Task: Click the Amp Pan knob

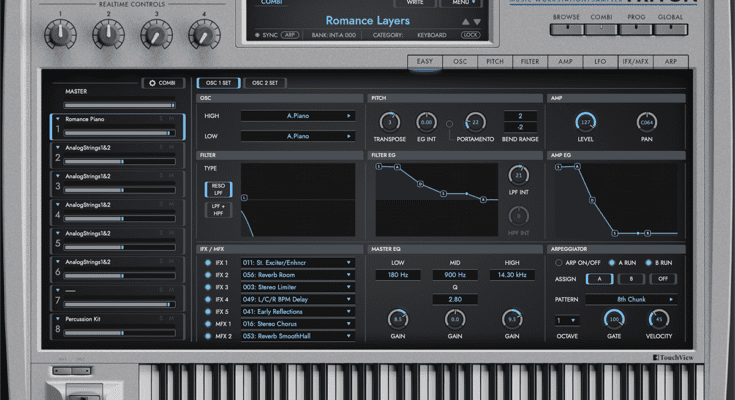Action: pos(647,122)
